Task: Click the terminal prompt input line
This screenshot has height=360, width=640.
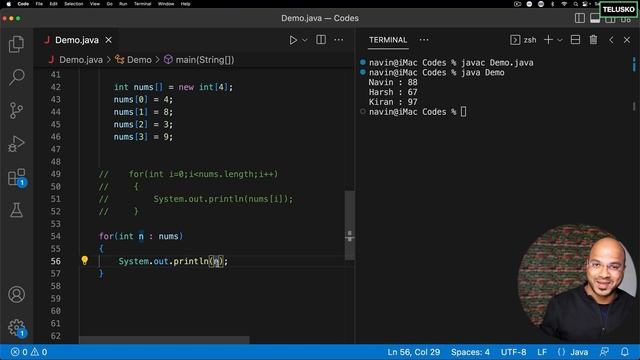Action: coord(418,111)
